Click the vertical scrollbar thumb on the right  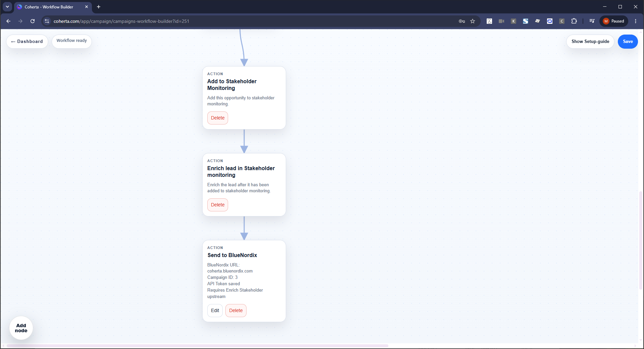click(x=641, y=240)
